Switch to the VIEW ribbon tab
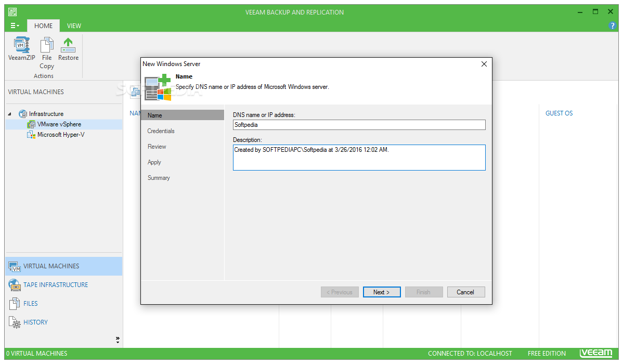Image resolution: width=623 pixels, height=364 pixels. 74,26
